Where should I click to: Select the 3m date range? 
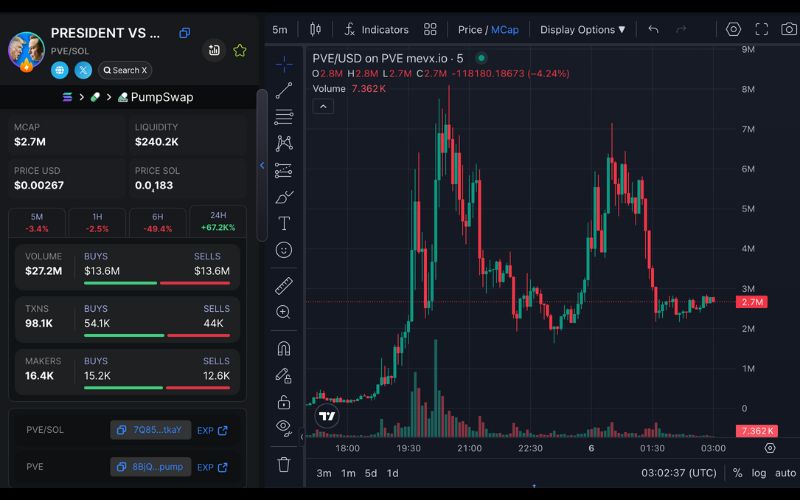pyautogui.click(x=323, y=473)
